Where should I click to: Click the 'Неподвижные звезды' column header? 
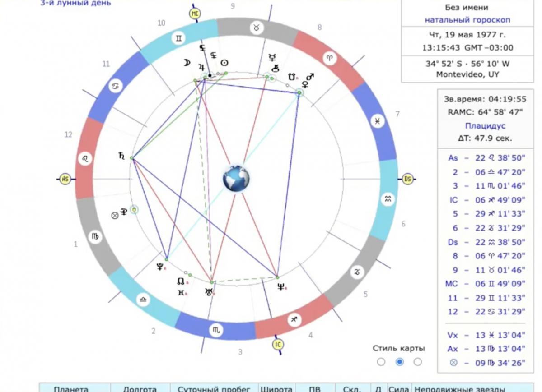point(460,389)
